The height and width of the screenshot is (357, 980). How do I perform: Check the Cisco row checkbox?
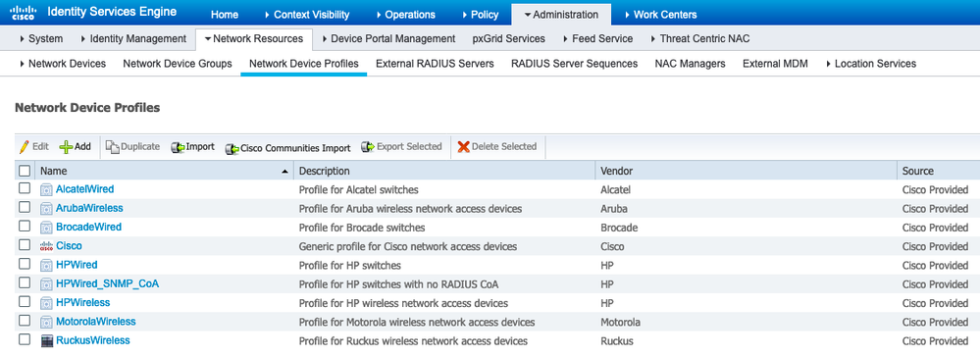coord(25,245)
